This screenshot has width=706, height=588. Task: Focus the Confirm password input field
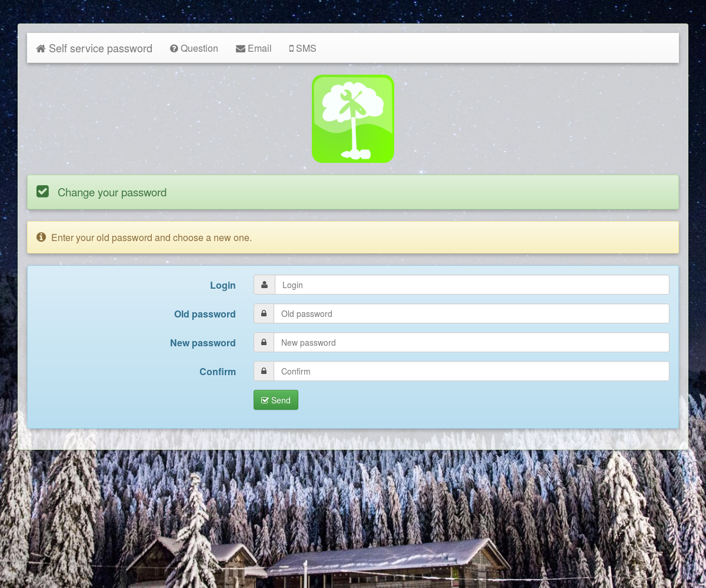click(x=471, y=372)
